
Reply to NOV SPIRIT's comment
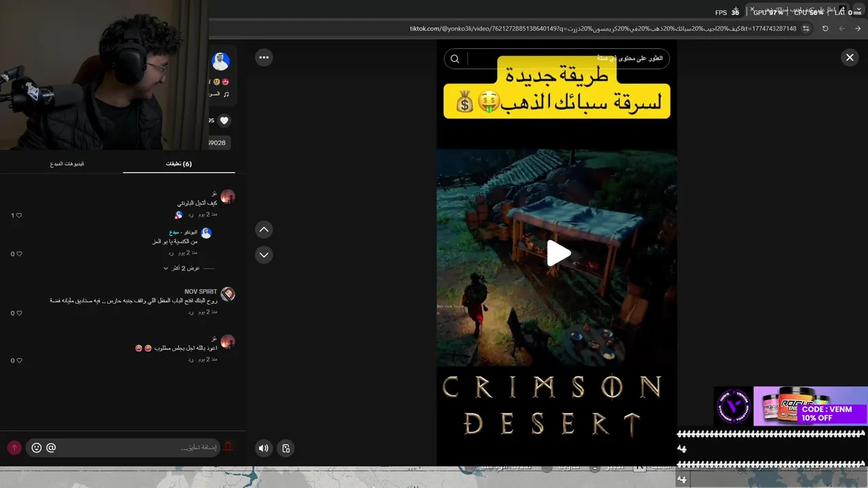tap(191, 312)
